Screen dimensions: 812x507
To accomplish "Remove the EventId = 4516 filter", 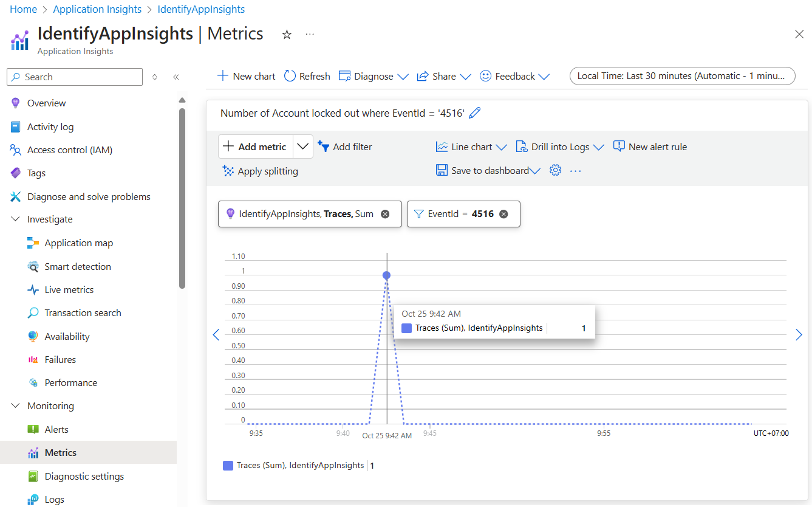I will point(503,214).
